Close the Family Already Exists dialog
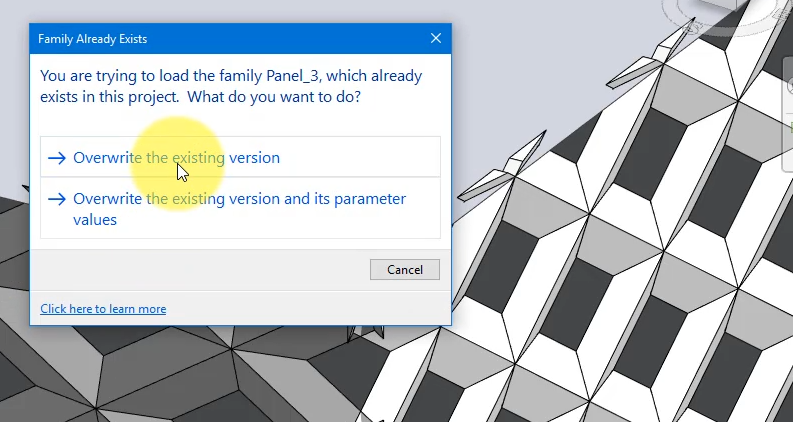 436,38
